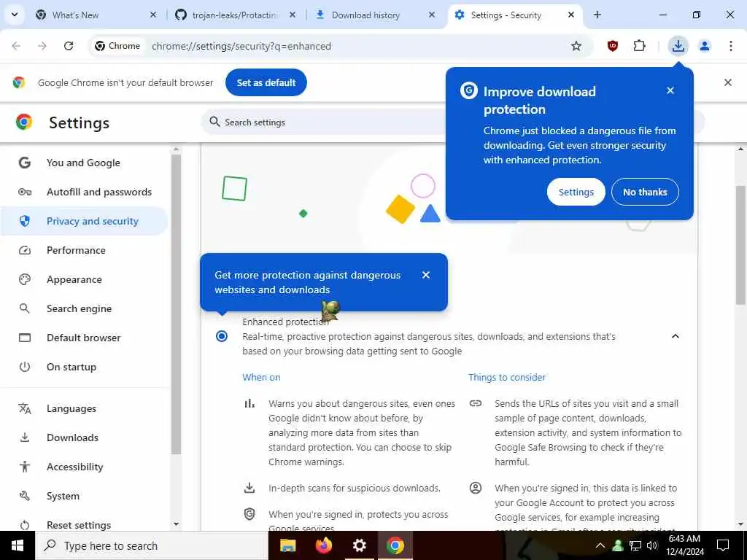Click the browser forward arrow
The image size is (747, 560).
click(x=42, y=46)
